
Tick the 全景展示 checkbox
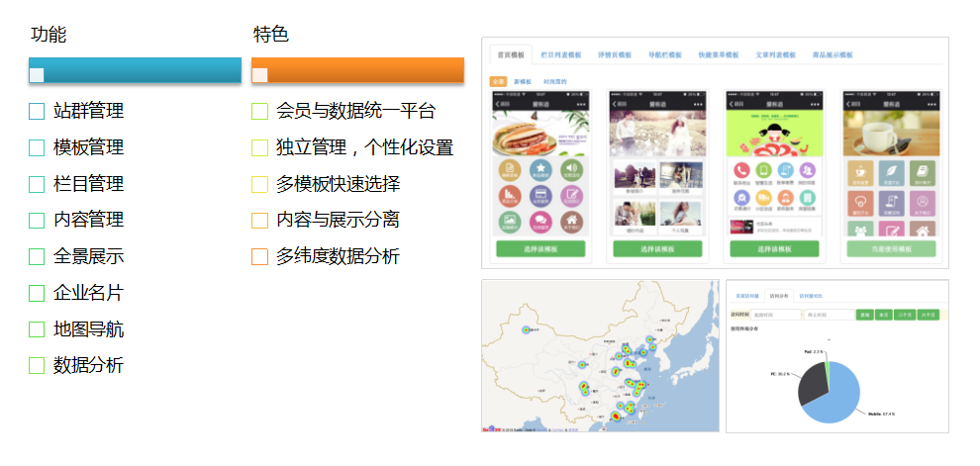pyautogui.click(x=37, y=257)
